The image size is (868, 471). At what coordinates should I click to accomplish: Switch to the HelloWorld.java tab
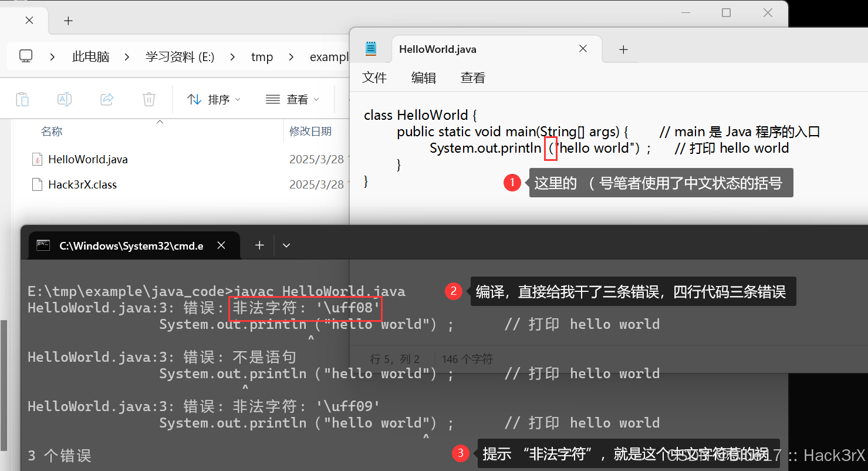point(437,49)
